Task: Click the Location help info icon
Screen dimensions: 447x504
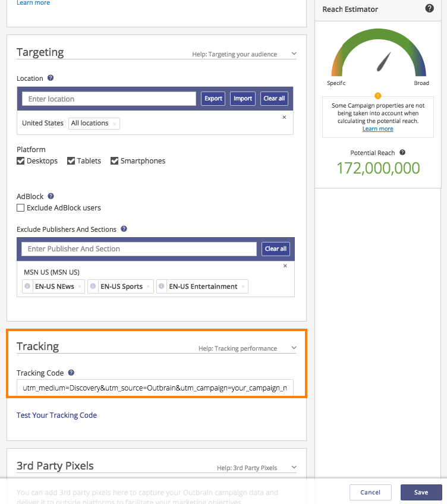Action: 51,78
